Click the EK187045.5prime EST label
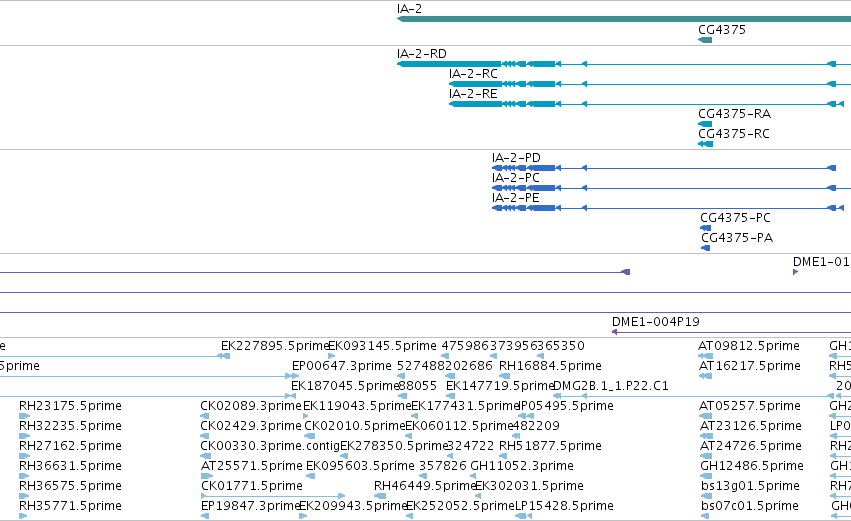 [345, 386]
